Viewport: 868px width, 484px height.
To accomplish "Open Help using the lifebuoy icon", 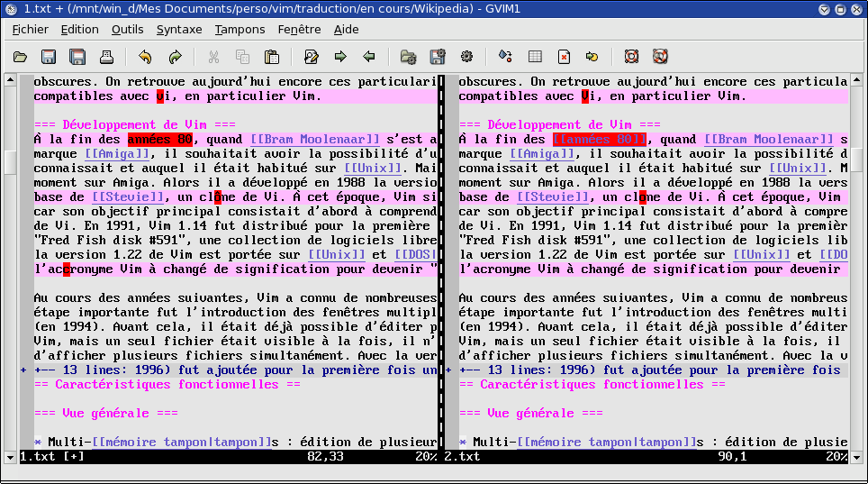I will (x=631, y=57).
